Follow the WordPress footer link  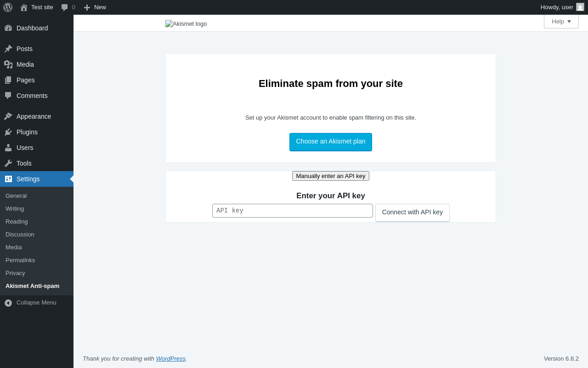tap(171, 358)
